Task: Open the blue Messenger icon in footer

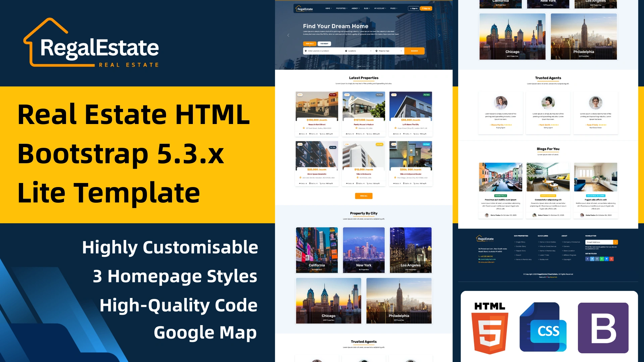Action: pos(606,259)
